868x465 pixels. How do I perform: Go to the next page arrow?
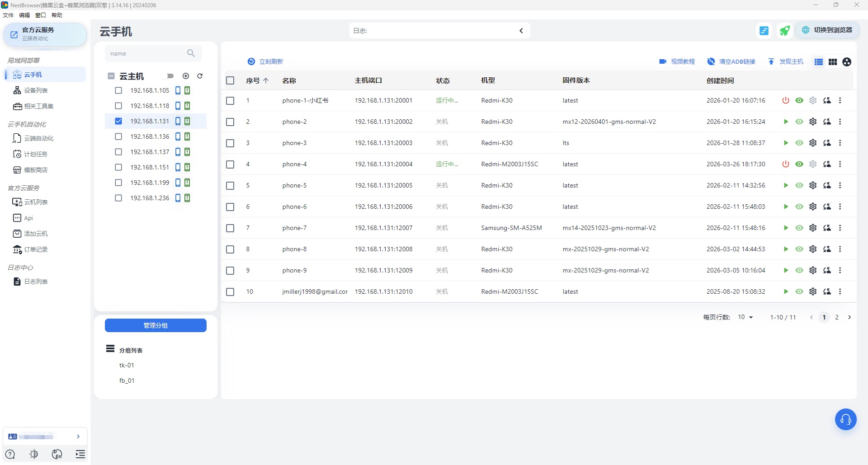click(849, 317)
